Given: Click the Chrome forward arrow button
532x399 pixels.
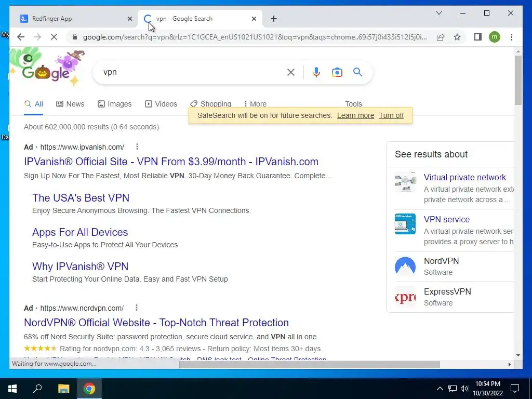Looking at the screenshot, I should pyautogui.click(x=37, y=37).
